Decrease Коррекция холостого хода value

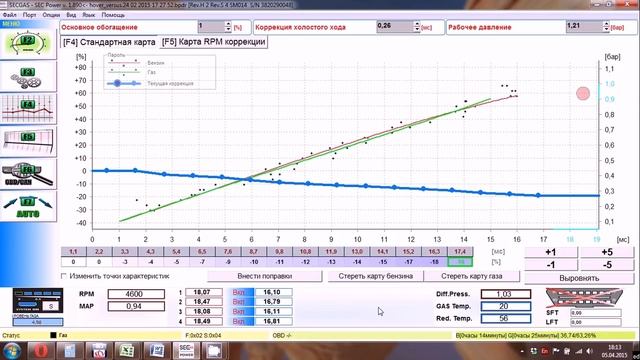[x=417, y=30]
